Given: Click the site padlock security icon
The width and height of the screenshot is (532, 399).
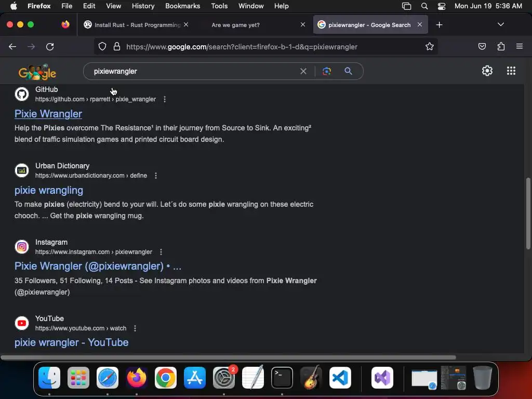Looking at the screenshot, I should click(x=117, y=46).
